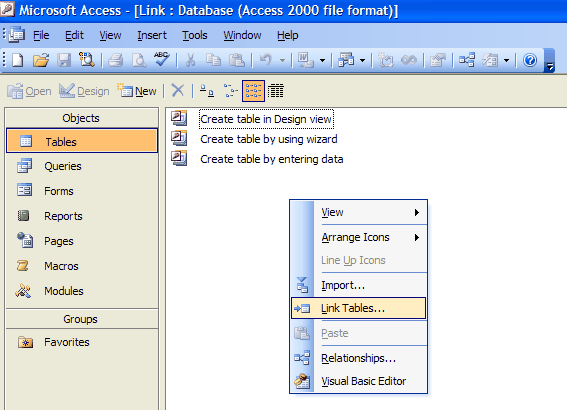Click the Open folder toolbar icon

click(41, 60)
